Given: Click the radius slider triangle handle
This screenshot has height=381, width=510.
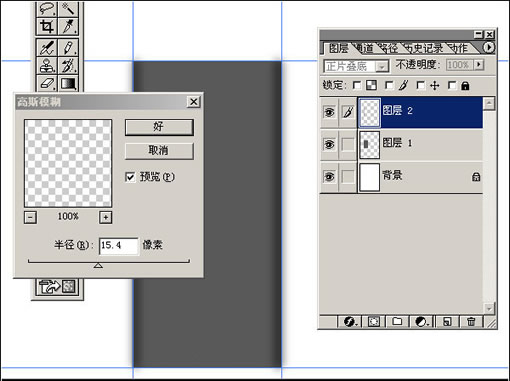Looking at the screenshot, I should click(x=98, y=265).
